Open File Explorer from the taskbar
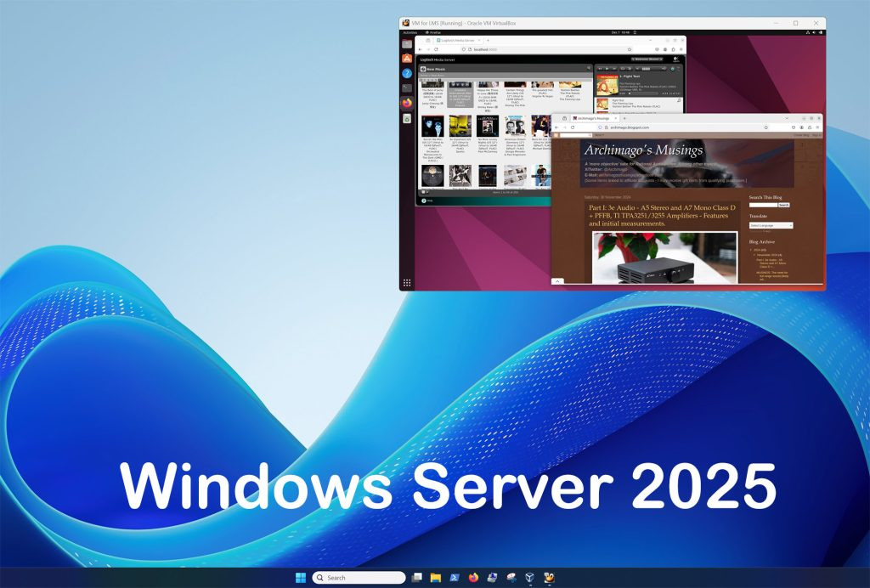Image resolution: width=870 pixels, height=588 pixels. tap(436, 578)
